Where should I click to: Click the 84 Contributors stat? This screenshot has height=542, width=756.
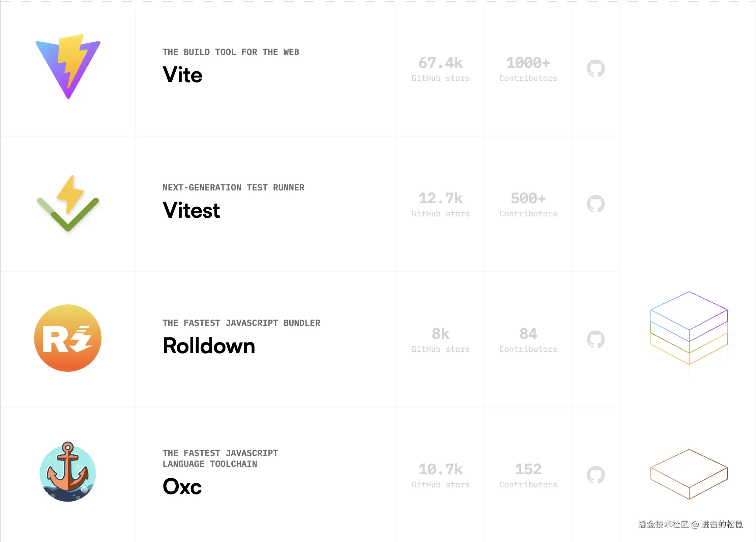[x=528, y=340]
